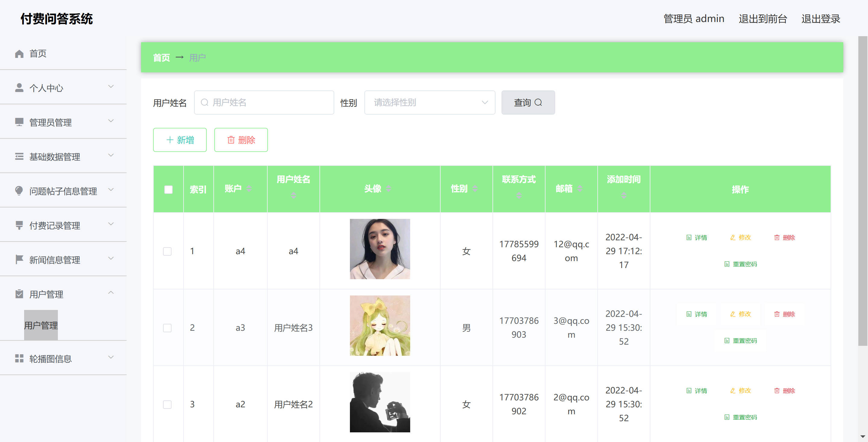Click the 查询 search button
The width and height of the screenshot is (868, 442).
[528, 103]
